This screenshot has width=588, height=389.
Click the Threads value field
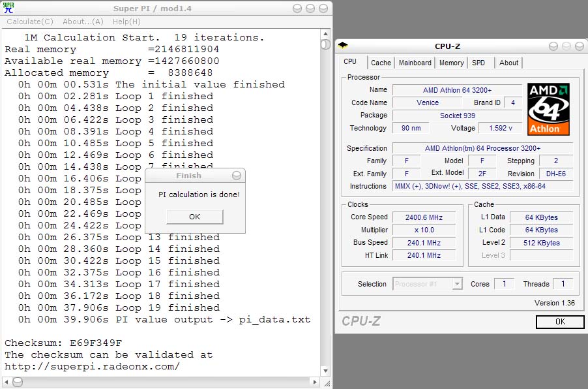pos(563,284)
